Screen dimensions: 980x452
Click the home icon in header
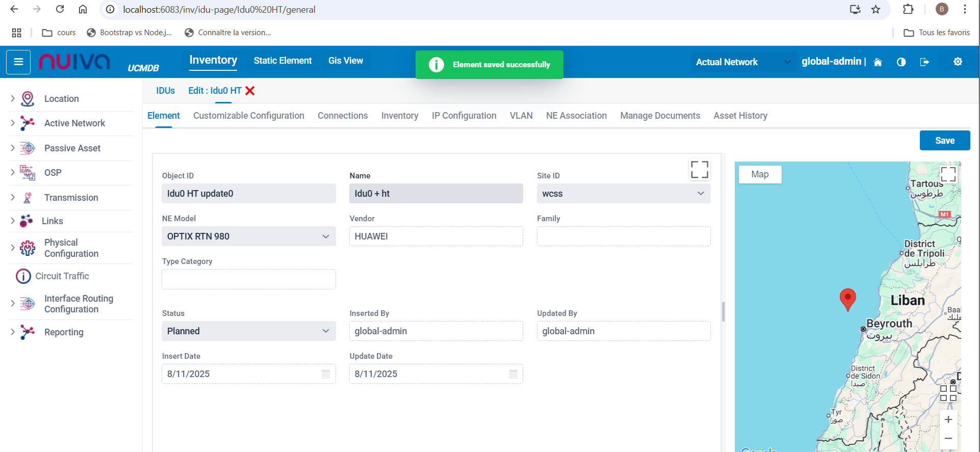878,62
